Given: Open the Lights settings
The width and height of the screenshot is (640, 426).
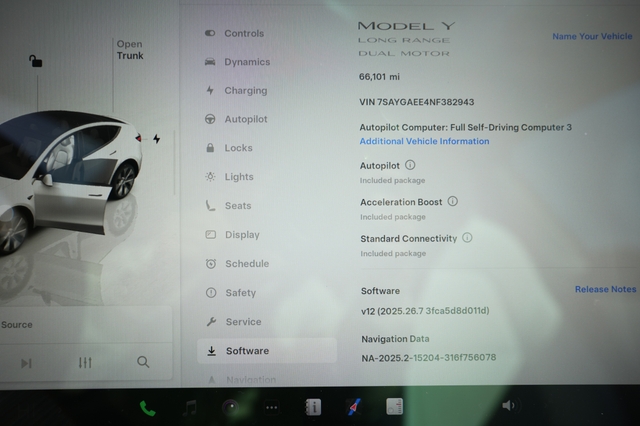Looking at the screenshot, I should [229, 177].
